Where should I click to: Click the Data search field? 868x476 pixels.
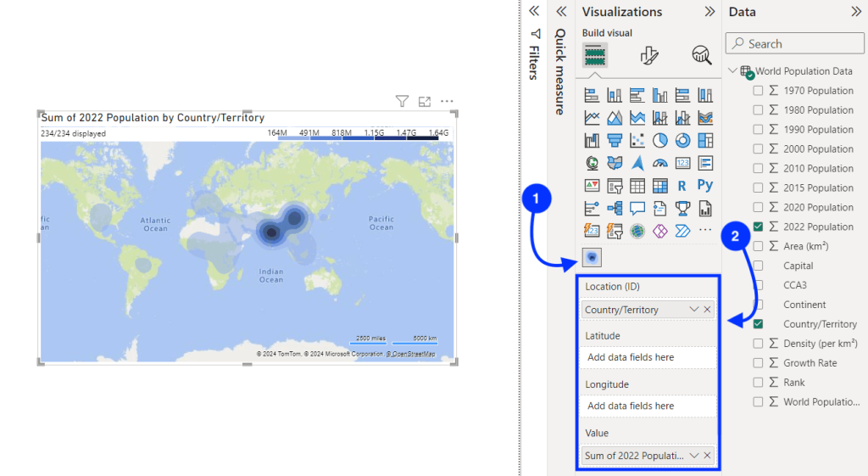pyautogui.click(x=795, y=43)
